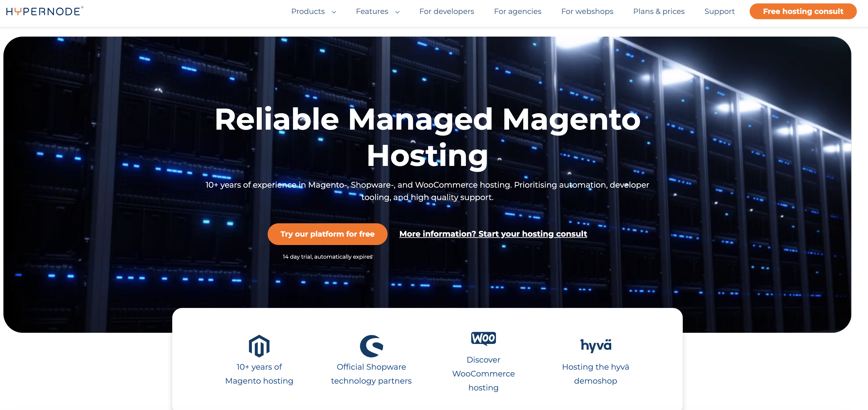
Task: Open the Products menu
Action: [x=308, y=11]
